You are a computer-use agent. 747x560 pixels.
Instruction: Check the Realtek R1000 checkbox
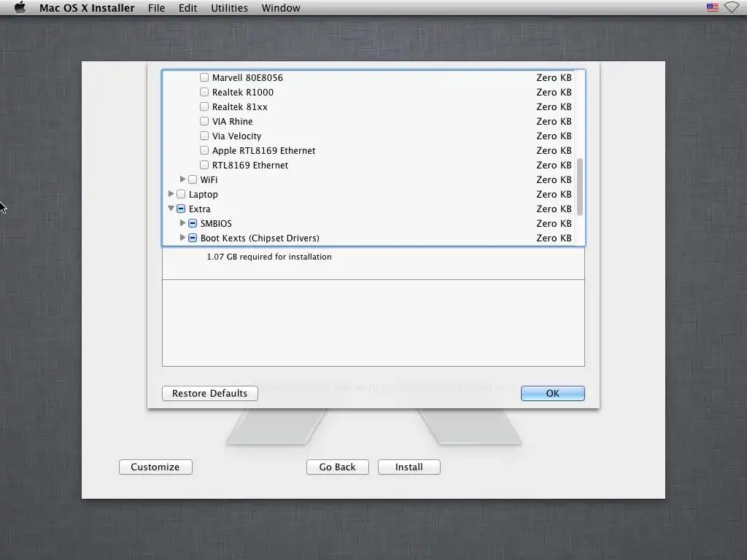(204, 92)
